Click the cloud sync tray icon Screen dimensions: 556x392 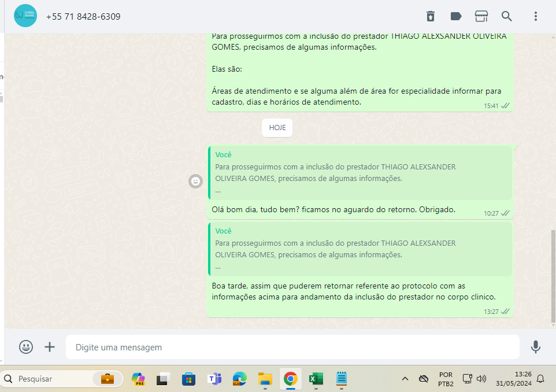pyautogui.click(x=424, y=379)
